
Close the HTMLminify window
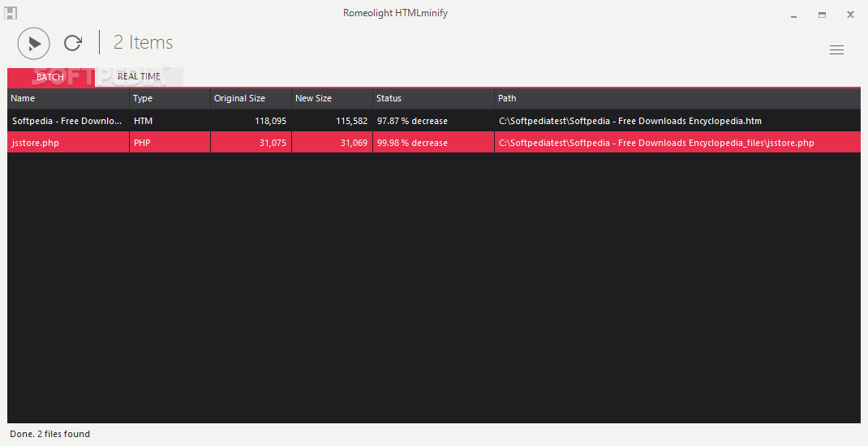[x=850, y=15]
